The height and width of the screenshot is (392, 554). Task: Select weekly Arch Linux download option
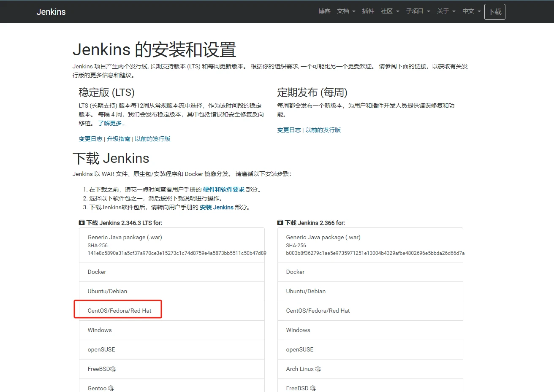click(x=370, y=369)
